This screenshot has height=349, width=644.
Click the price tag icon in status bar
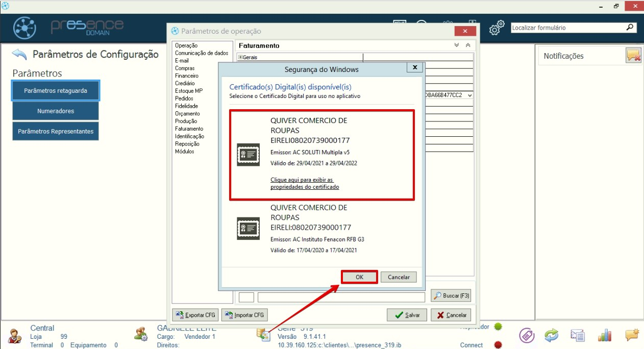[x=527, y=335]
